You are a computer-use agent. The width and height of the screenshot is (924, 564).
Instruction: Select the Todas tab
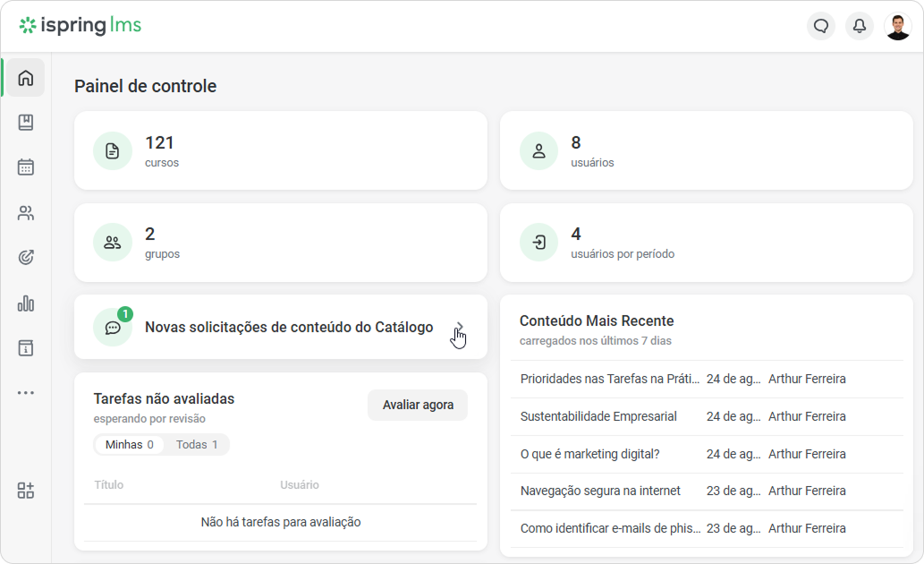pyautogui.click(x=197, y=444)
